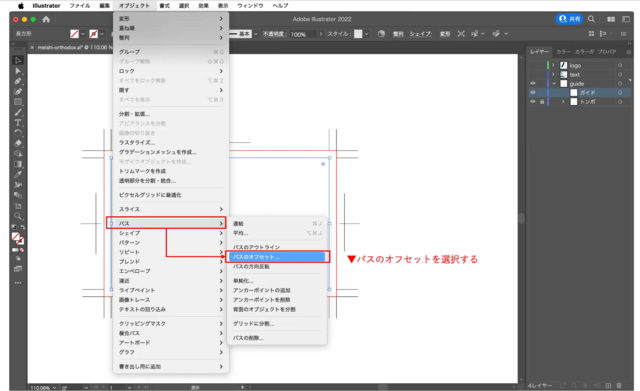The height and width of the screenshot is (391, 640).
Task: Select the Gradient tool
Action: (x=18, y=164)
